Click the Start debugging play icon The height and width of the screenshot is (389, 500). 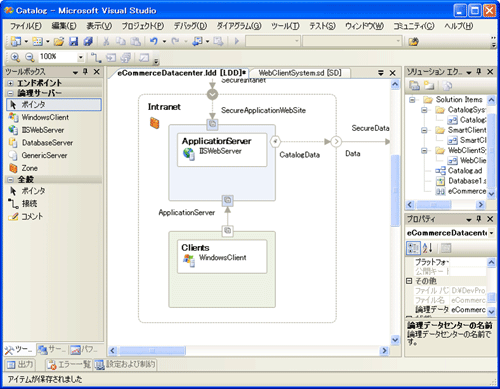click(237, 41)
